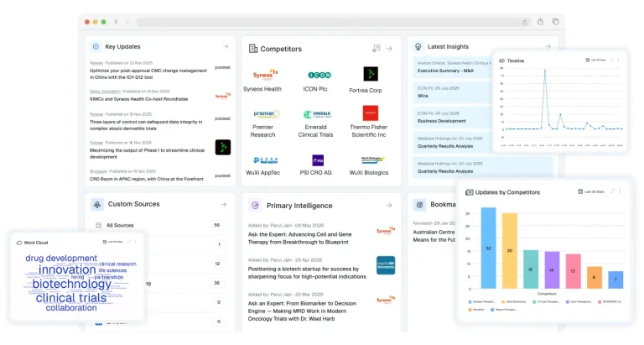Screen dimensions: 644x345
Task: Click the Timeline chart peak point
Action: pyautogui.click(x=545, y=71)
